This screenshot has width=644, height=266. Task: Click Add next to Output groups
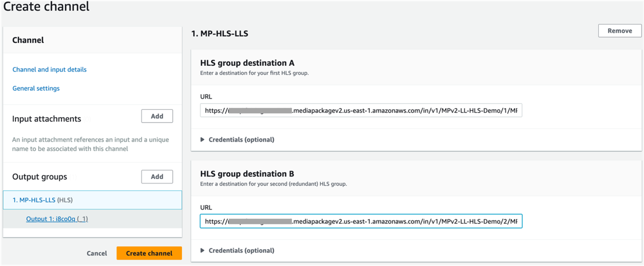tap(157, 176)
